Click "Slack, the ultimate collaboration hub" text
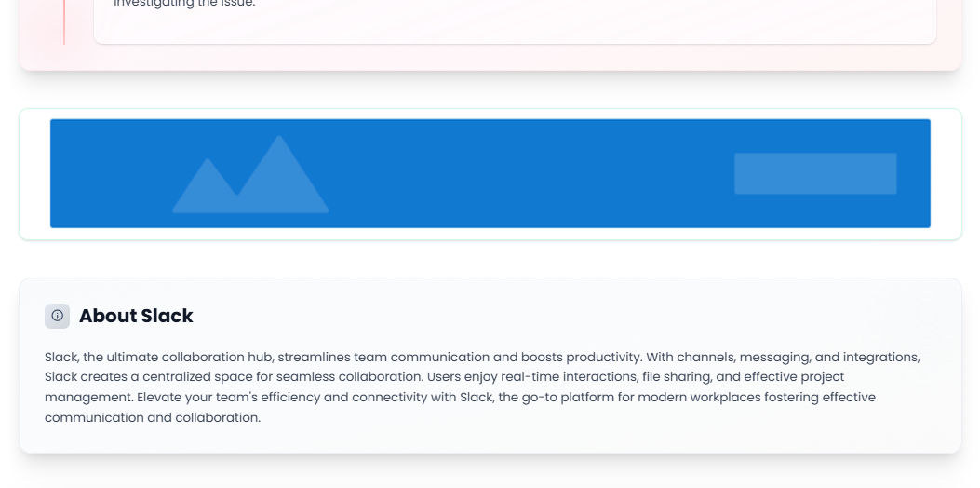Screen dimensions: 980x488 click(x=158, y=357)
